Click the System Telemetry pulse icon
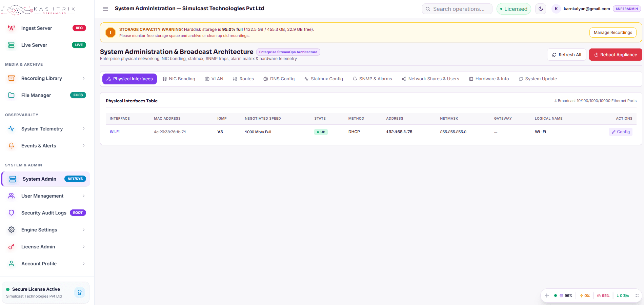The width and height of the screenshot is (644, 305). tap(12, 129)
